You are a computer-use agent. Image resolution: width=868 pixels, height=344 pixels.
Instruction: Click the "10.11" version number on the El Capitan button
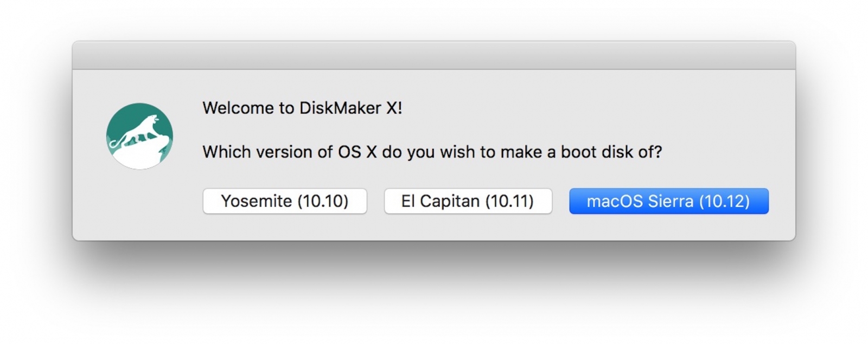click(x=509, y=201)
